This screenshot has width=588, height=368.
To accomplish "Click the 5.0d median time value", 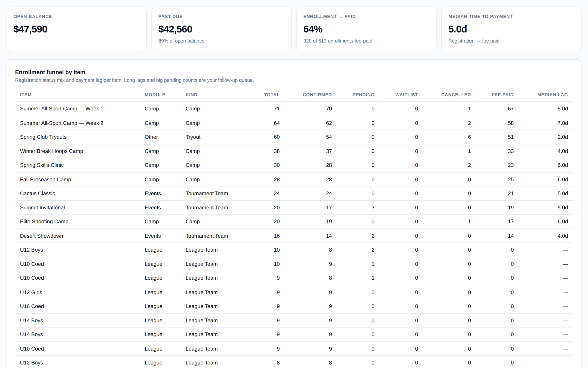I will click(457, 29).
